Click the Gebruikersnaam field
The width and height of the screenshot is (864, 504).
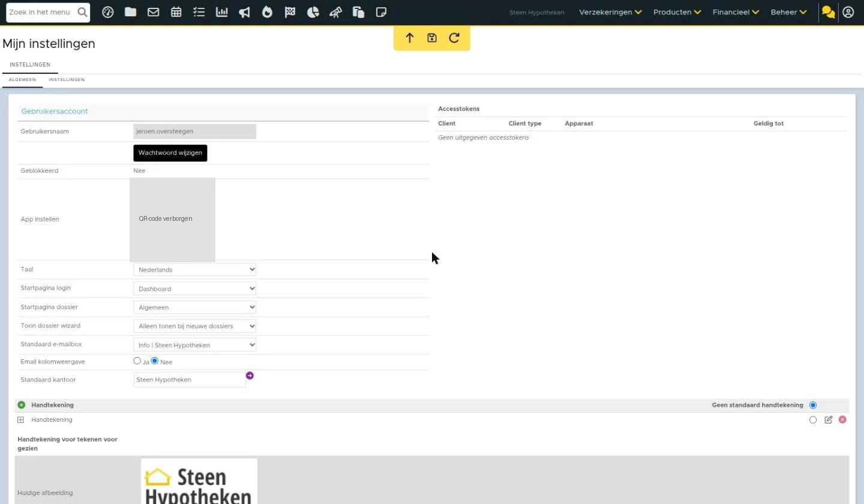point(195,131)
